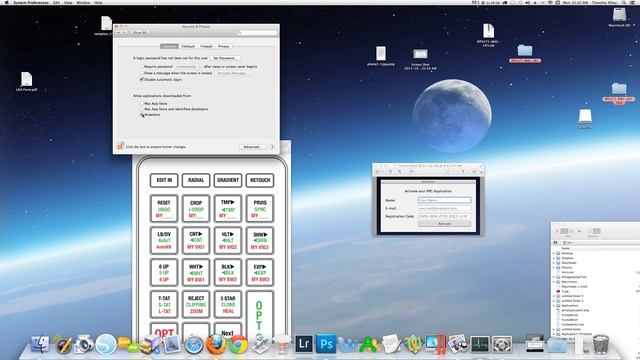Open Activity Monitor from the Dock
Viewport: 640px width, 360px height.
pos(480,344)
